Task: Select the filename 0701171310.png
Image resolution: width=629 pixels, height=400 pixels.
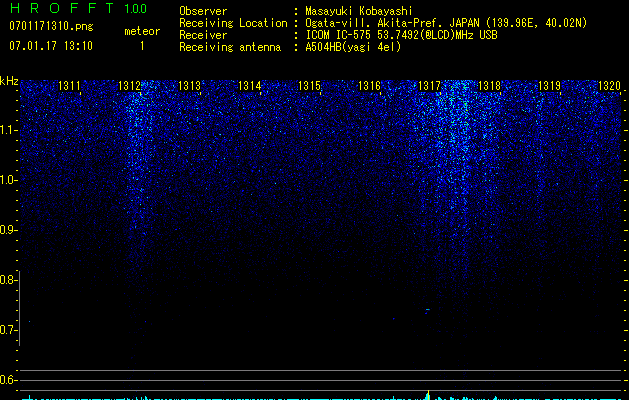Action: tap(51, 27)
